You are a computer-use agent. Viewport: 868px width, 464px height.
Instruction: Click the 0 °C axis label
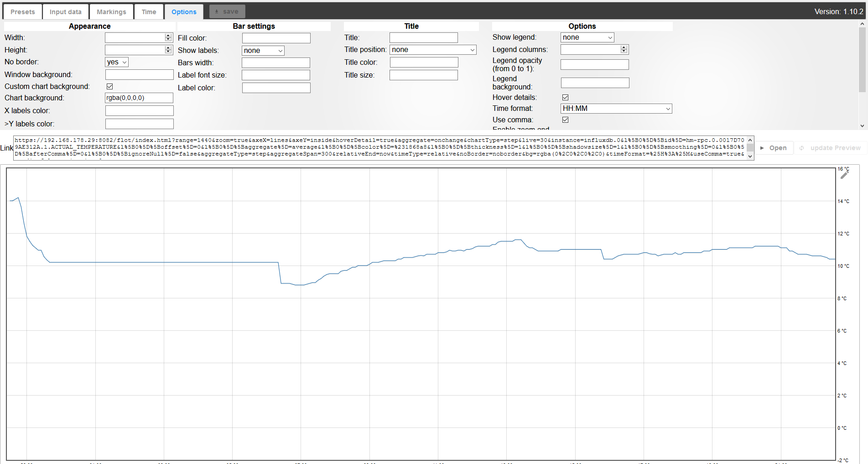(842, 428)
